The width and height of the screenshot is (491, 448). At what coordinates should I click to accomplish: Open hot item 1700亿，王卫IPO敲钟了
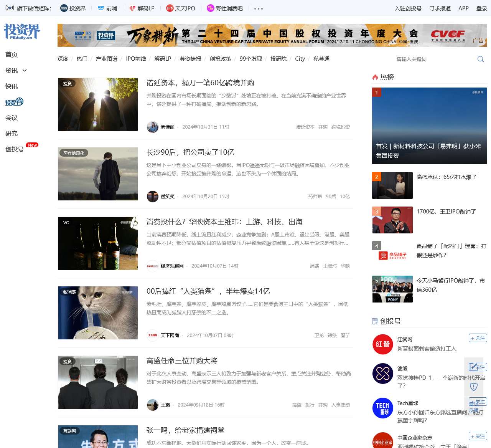446,212
